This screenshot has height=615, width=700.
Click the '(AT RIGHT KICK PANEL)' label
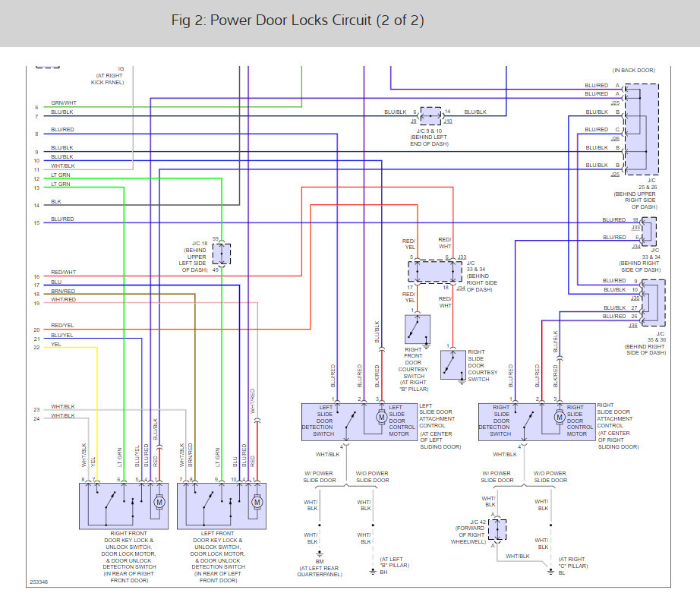(108, 79)
